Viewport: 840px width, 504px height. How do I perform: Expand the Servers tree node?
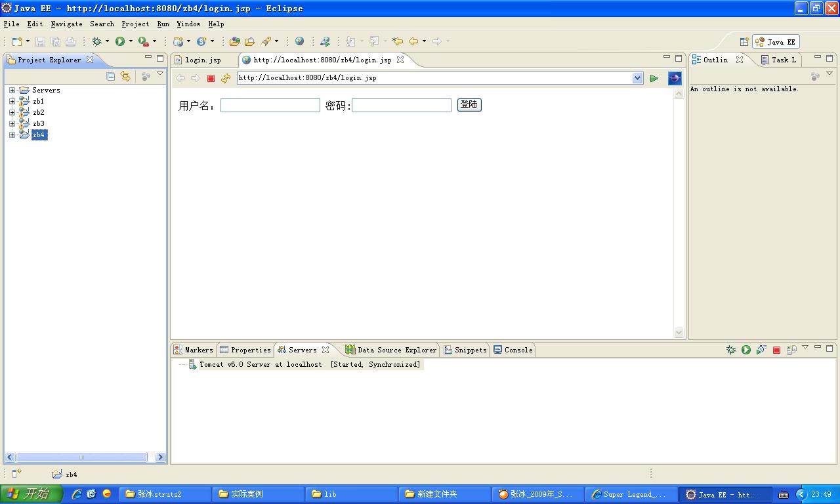click(x=12, y=90)
